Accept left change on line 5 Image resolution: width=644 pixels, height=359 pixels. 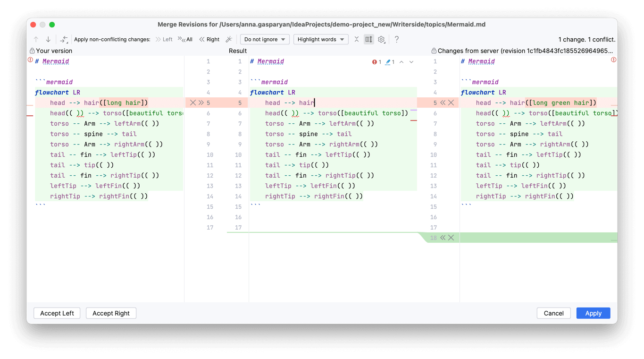tap(201, 103)
